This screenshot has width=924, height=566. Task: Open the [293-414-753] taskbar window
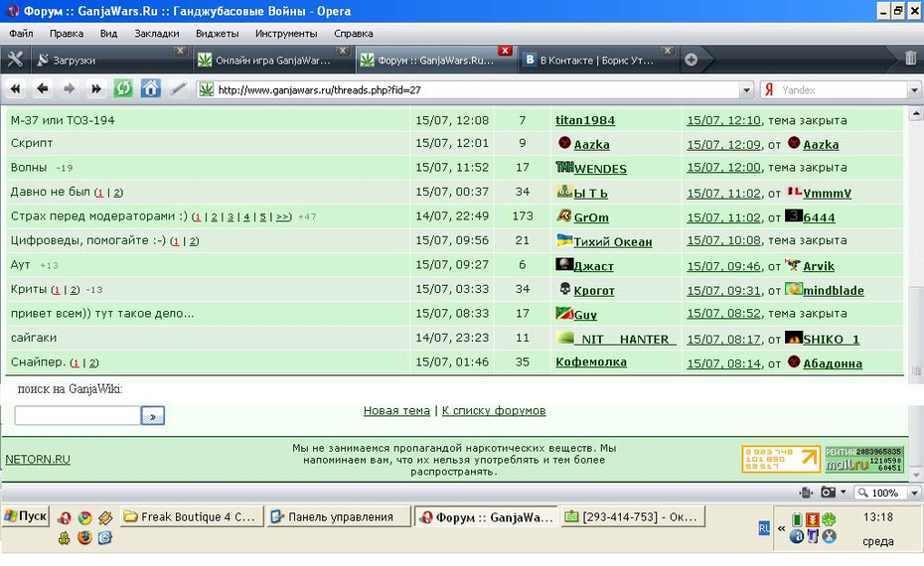[x=632, y=517]
